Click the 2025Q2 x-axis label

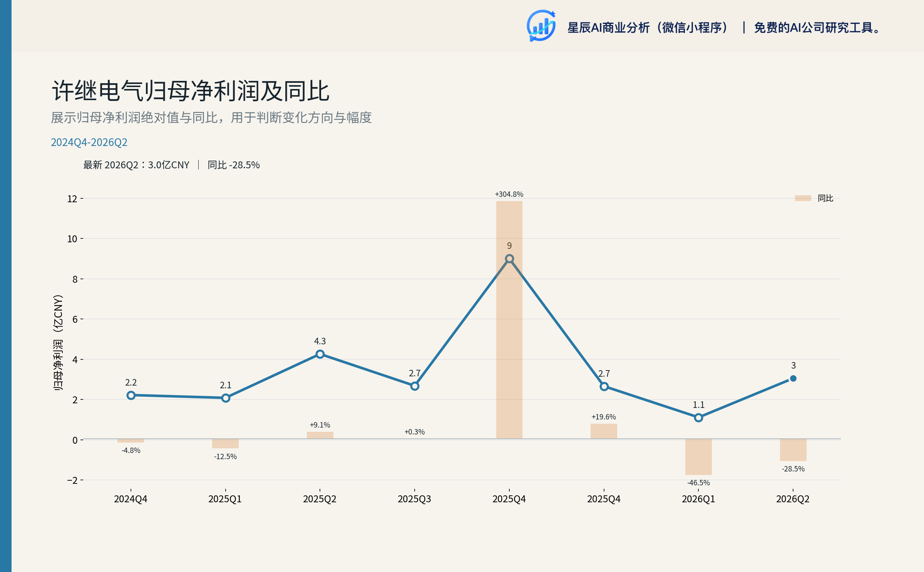pyautogui.click(x=320, y=499)
